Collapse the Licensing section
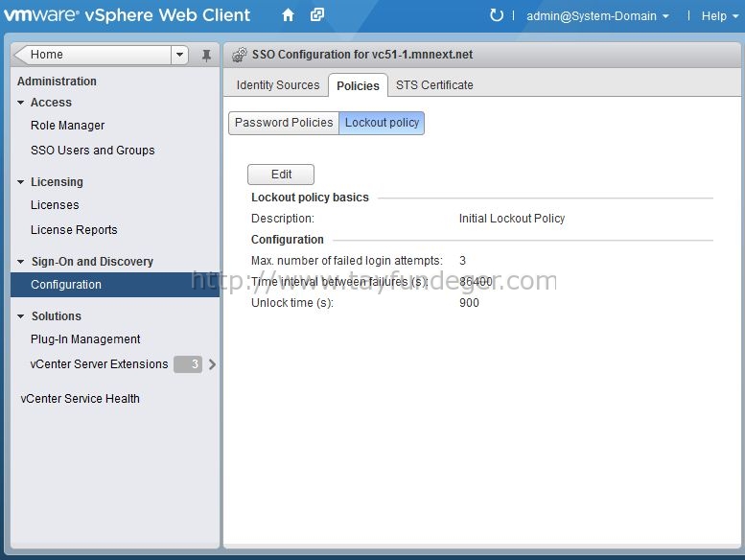Image resolution: width=745 pixels, height=560 pixels. pos(20,182)
